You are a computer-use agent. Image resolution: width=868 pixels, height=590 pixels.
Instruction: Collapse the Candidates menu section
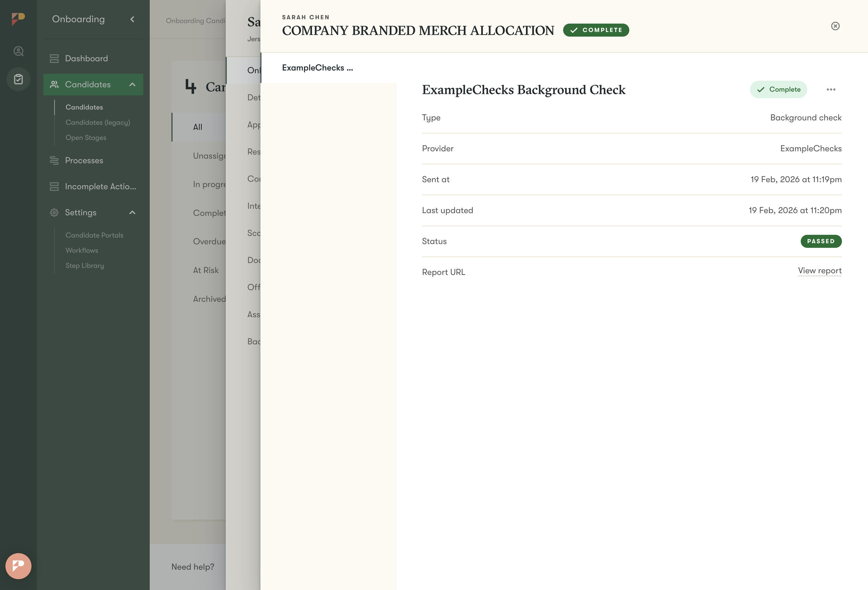132,85
